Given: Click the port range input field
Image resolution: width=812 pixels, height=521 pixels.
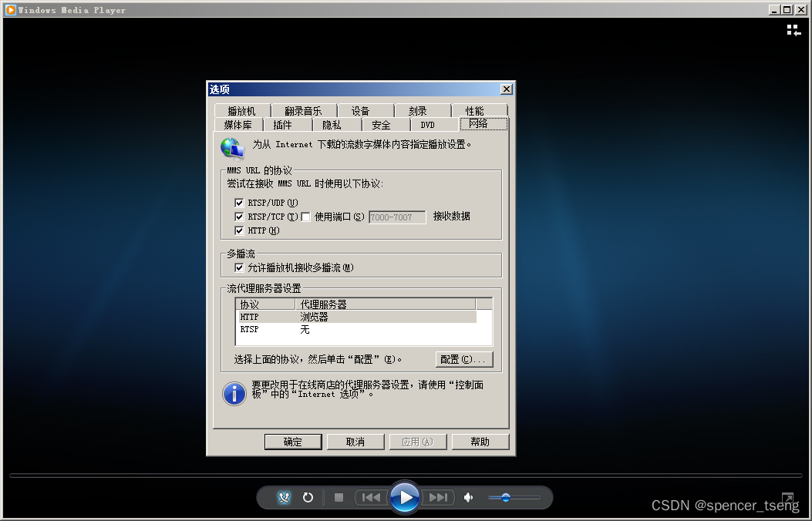Looking at the screenshot, I should (396, 217).
